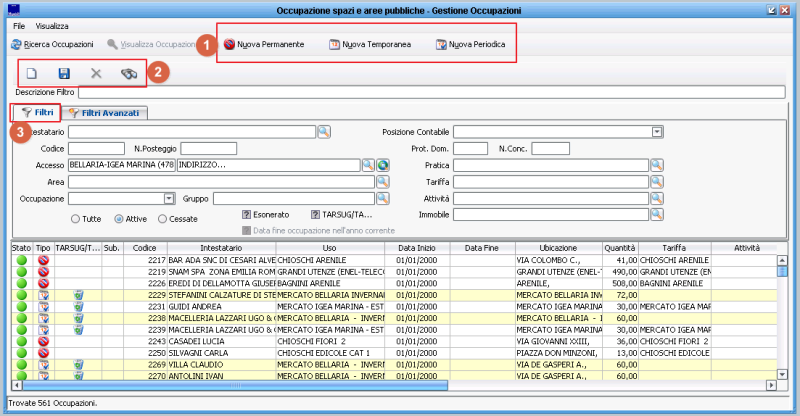800x416 pixels.
Task: Click the new blank document icon
Action: [31, 73]
